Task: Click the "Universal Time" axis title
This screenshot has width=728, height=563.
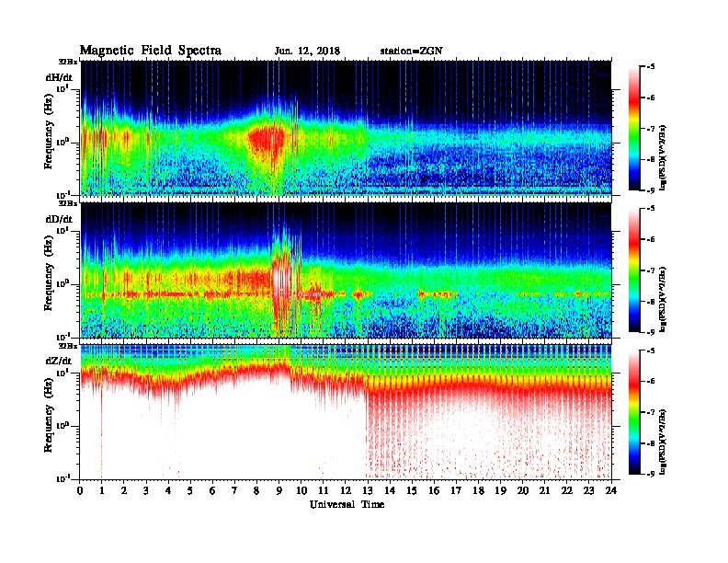Action: point(347,504)
